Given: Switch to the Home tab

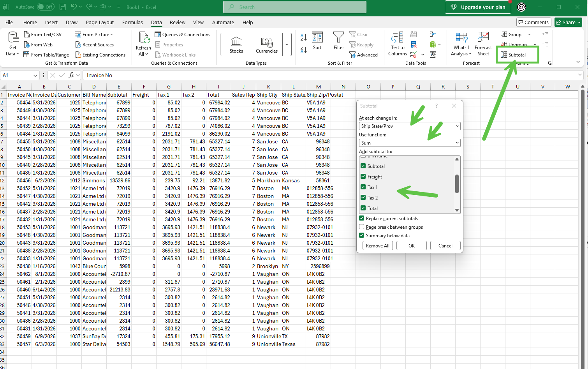Looking at the screenshot, I should click(x=30, y=22).
